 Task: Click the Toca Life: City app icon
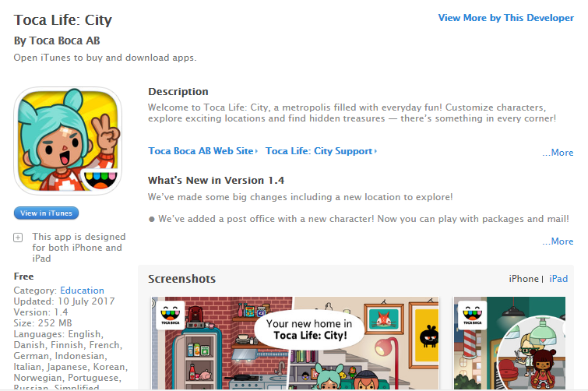(x=68, y=140)
